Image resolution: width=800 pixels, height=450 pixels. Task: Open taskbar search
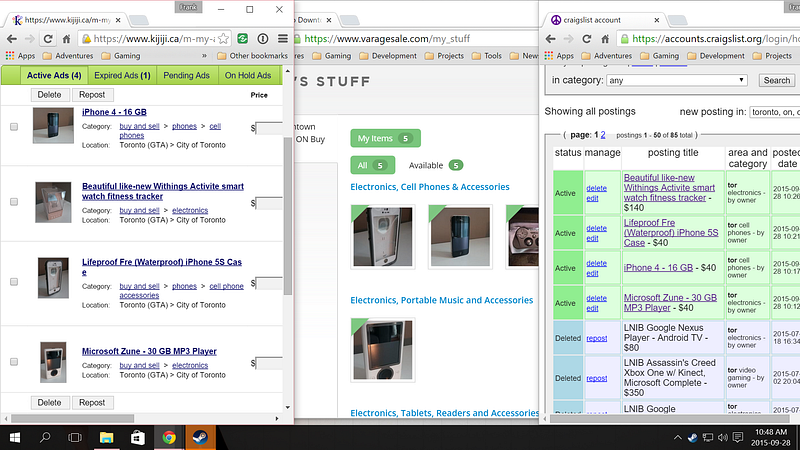point(45,438)
